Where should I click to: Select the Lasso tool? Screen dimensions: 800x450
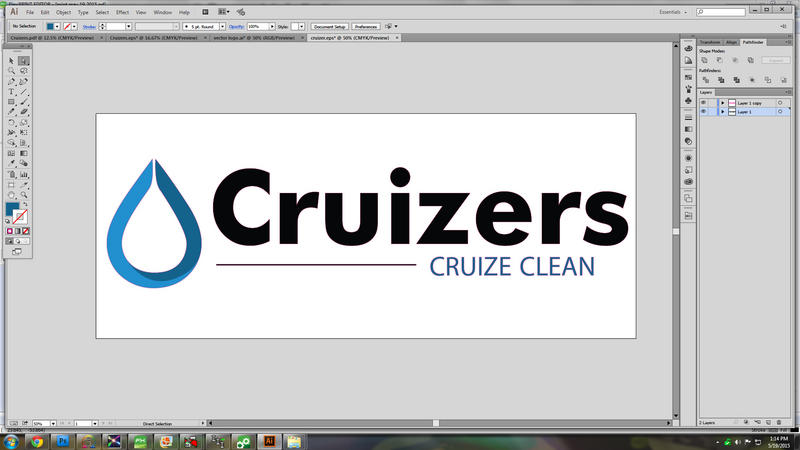click(x=23, y=71)
